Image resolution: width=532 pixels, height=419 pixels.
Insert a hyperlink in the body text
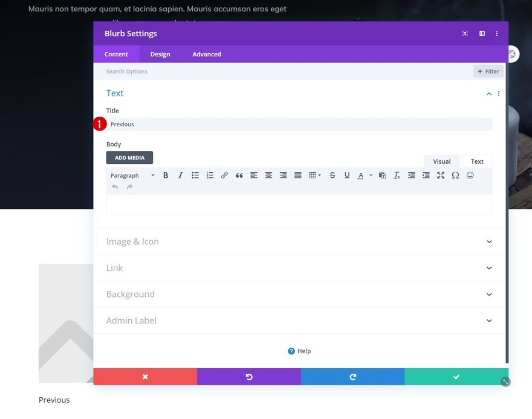pyautogui.click(x=224, y=175)
